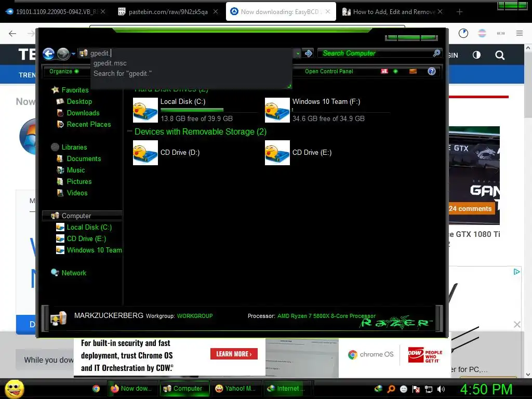Click the Search Computer field

pyautogui.click(x=376, y=54)
